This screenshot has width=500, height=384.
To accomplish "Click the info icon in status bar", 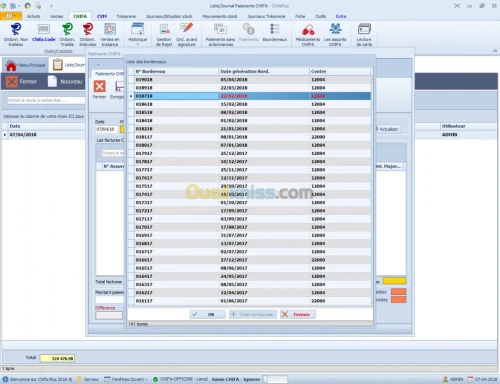I will pyautogui.click(x=5, y=379).
